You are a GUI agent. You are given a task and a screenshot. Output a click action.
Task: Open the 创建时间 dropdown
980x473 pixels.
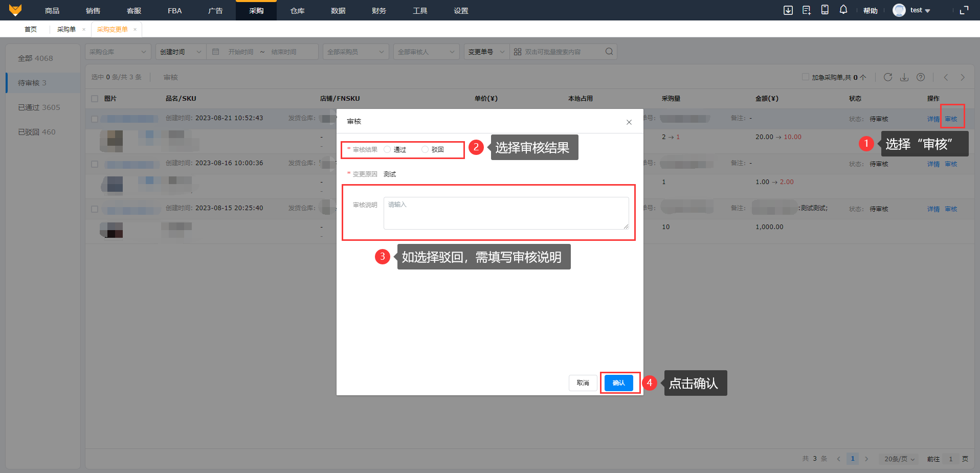pos(181,52)
